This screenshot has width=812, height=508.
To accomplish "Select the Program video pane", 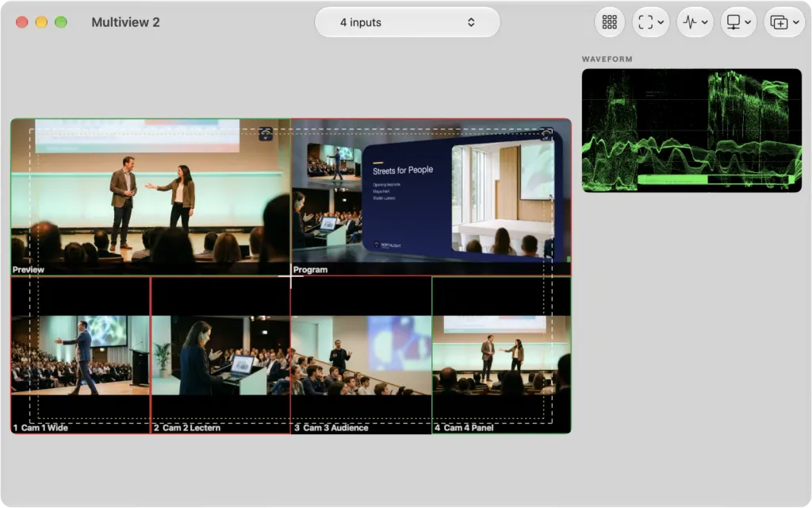I will coord(431,197).
